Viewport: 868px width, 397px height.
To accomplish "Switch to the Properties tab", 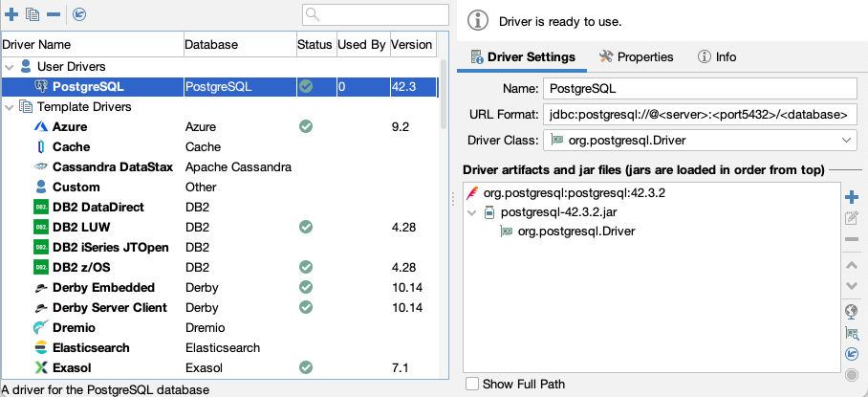I will pyautogui.click(x=637, y=57).
